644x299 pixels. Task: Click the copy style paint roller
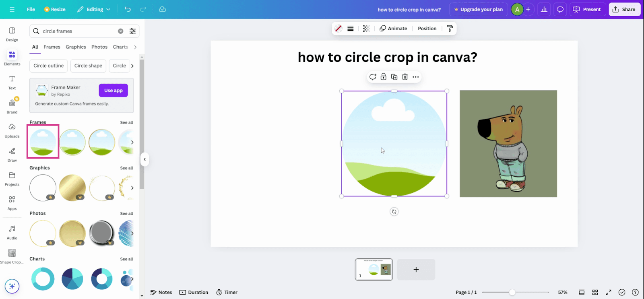[450, 29]
